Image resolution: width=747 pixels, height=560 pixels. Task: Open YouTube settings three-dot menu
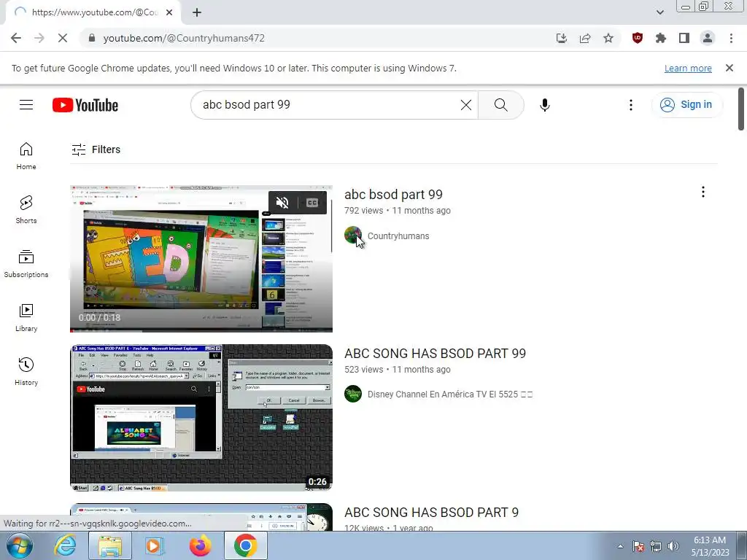pos(631,105)
